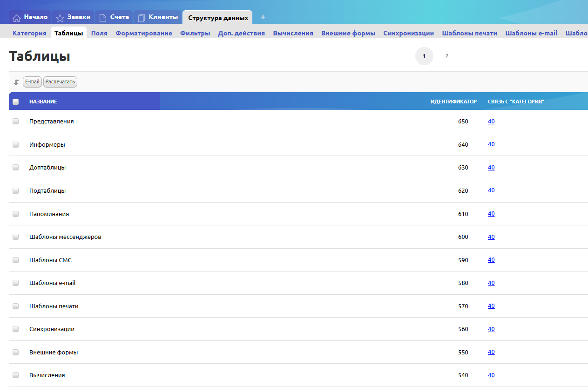Click the star icon in Заявки tab
588x387 pixels.
click(60, 18)
